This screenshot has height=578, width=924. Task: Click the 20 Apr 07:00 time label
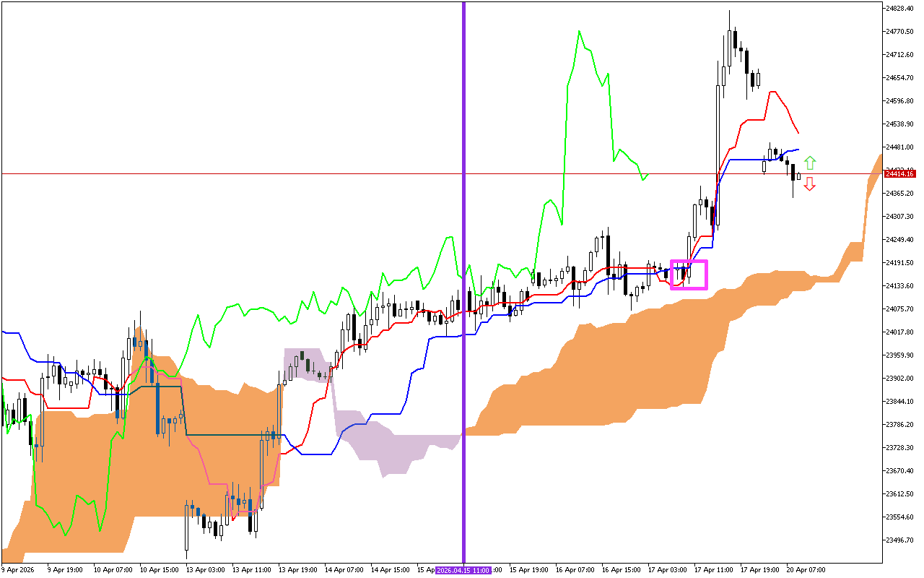(805, 570)
